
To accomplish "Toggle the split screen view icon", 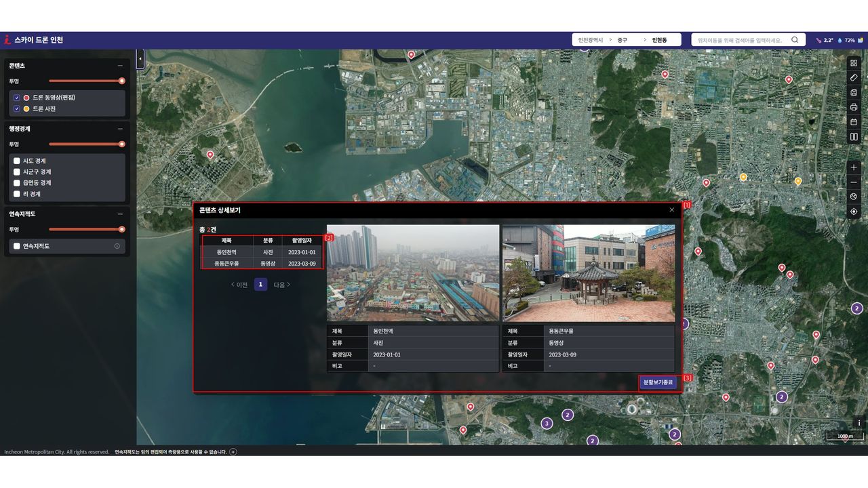I will [854, 137].
